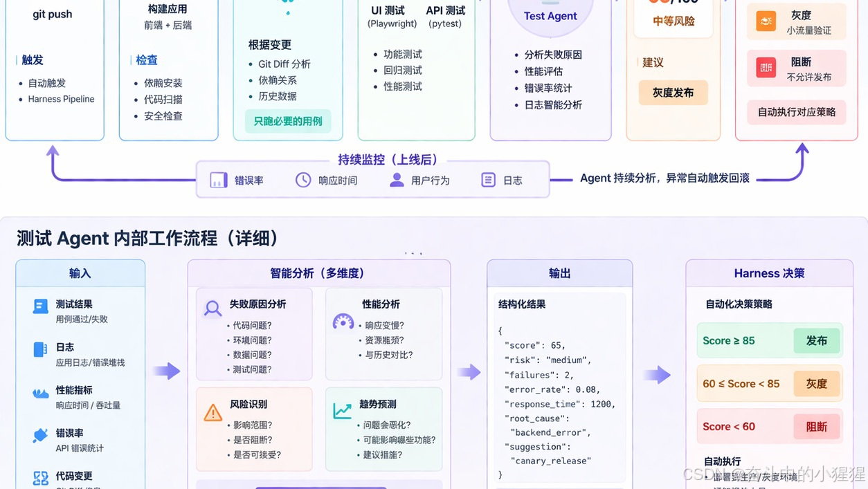Click the 结构化结果 heading in the 输出 panel
Image resolution: width=868 pixels, height=489 pixels.
coord(522,304)
